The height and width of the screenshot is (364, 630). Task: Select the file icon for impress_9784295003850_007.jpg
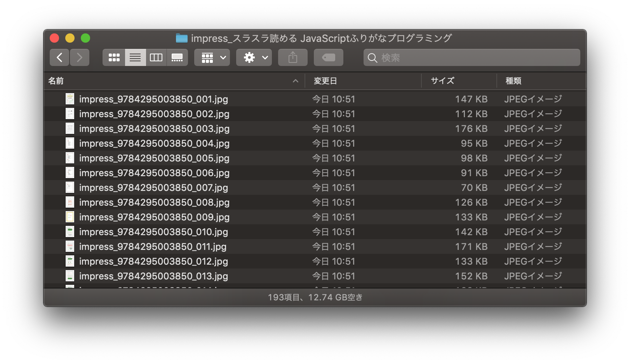pyautogui.click(x=70, y=187)
